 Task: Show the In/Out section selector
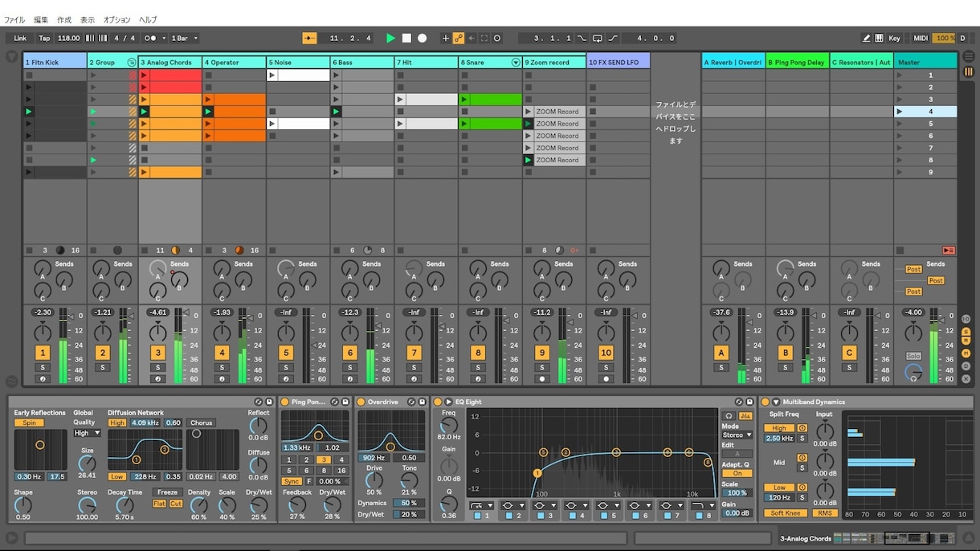[966, 319]
